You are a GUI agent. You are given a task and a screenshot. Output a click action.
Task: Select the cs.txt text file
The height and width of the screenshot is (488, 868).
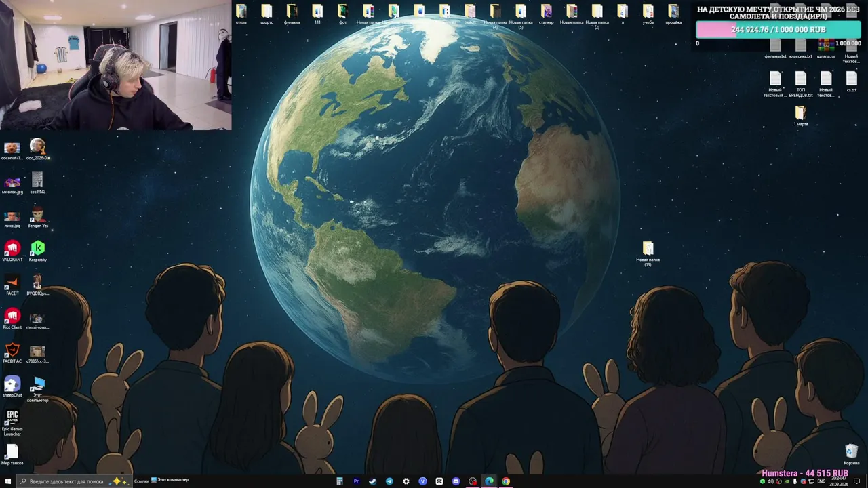(x=852, y=82)
